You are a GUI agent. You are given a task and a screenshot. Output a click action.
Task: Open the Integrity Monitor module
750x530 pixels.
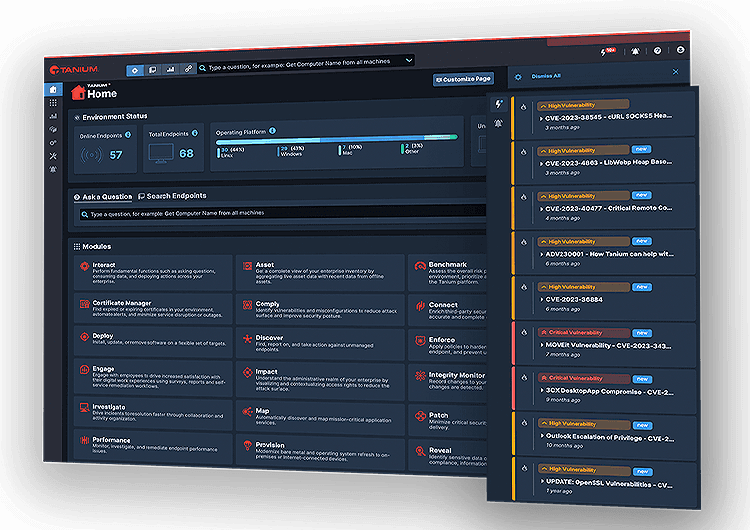click(448, 382)
